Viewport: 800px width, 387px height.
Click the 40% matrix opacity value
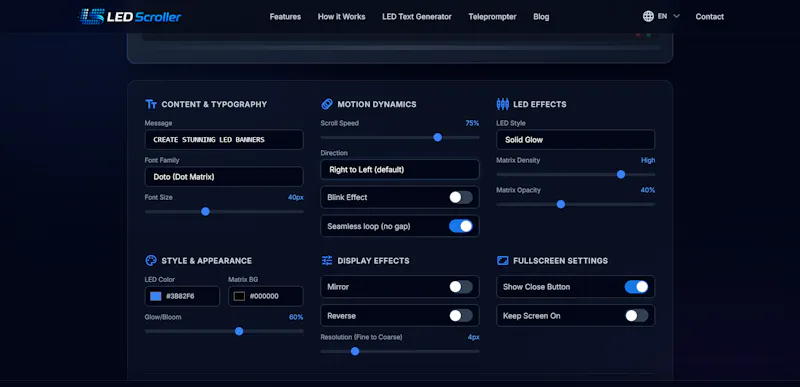point(648,190)
